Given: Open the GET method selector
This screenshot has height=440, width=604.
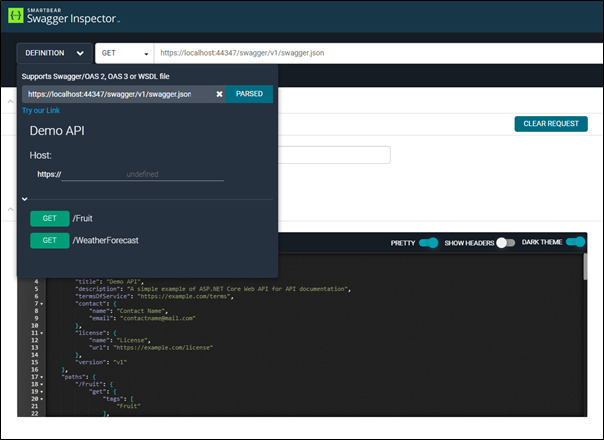Looking at the screenshot, I should click(125, 53).
